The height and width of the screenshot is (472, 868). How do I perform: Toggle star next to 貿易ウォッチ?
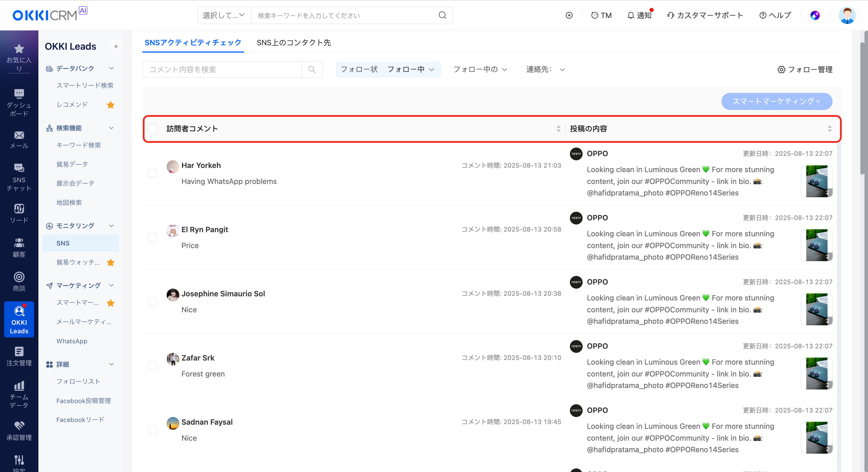coord(110,263)
